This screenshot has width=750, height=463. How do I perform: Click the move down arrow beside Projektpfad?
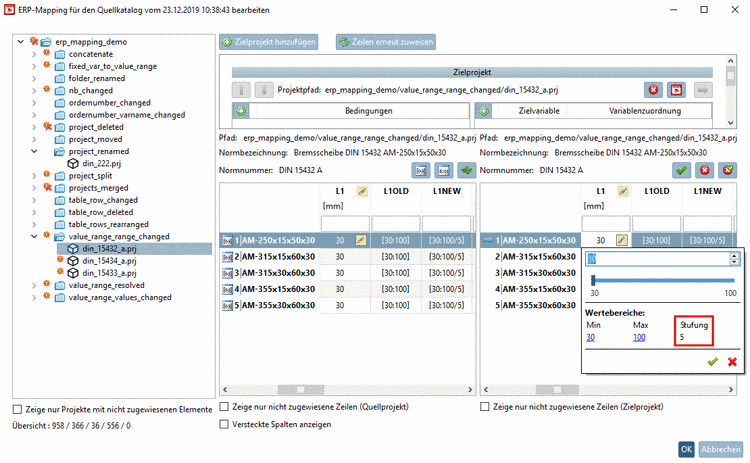click(x=264, y=90)
